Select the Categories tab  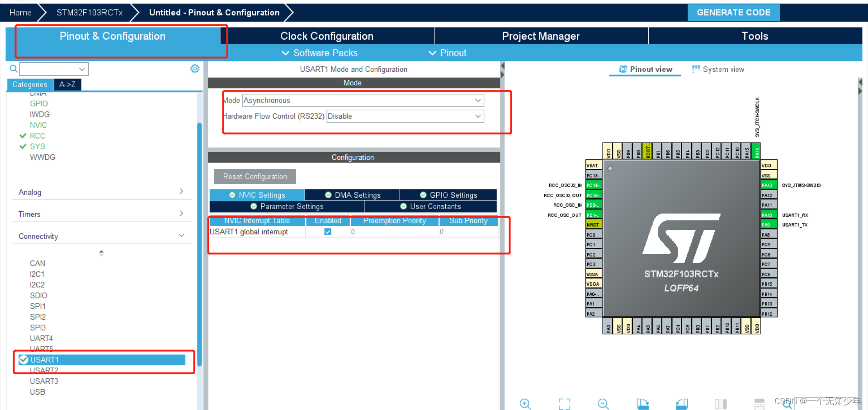(30, 84)
